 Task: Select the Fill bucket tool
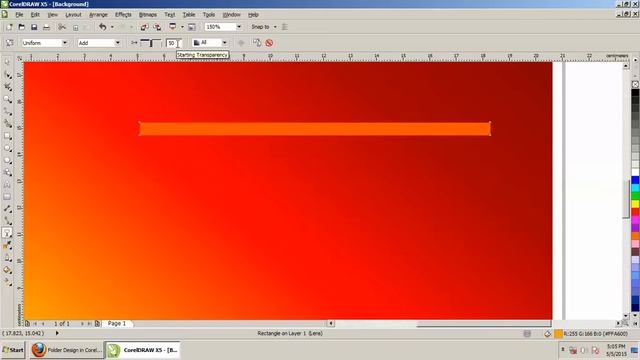(x=7, y=270)
